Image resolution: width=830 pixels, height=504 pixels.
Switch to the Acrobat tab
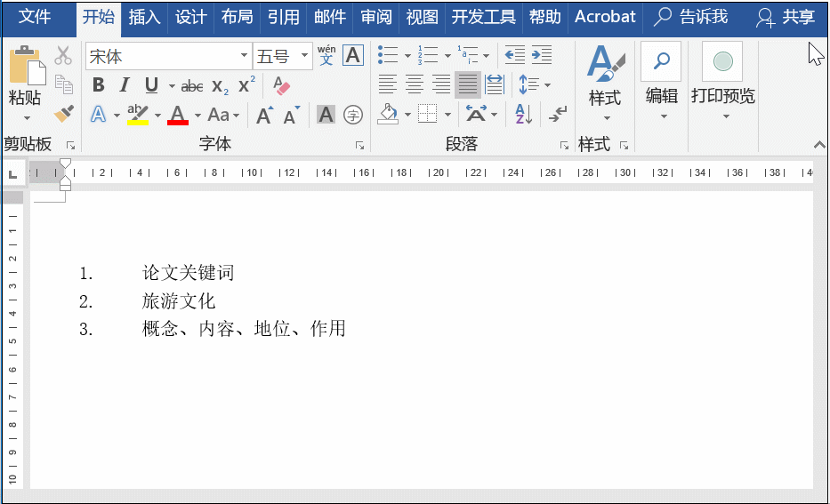pos(605,17)
